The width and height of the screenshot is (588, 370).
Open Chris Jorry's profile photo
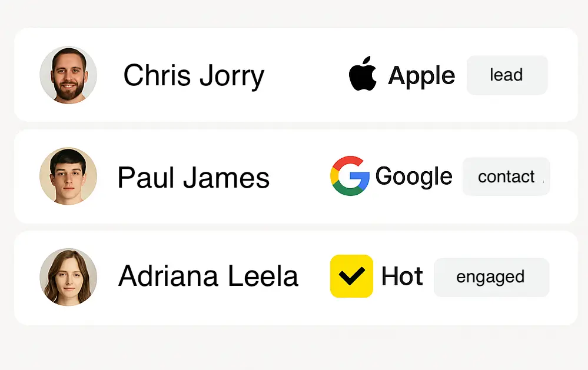tap(68, 75)
